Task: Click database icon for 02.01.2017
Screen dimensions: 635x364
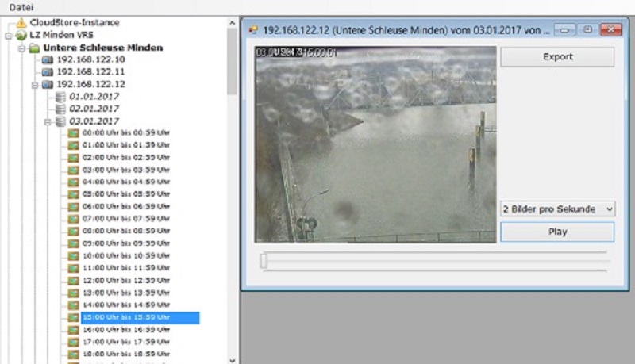Action: click(60, 109)
